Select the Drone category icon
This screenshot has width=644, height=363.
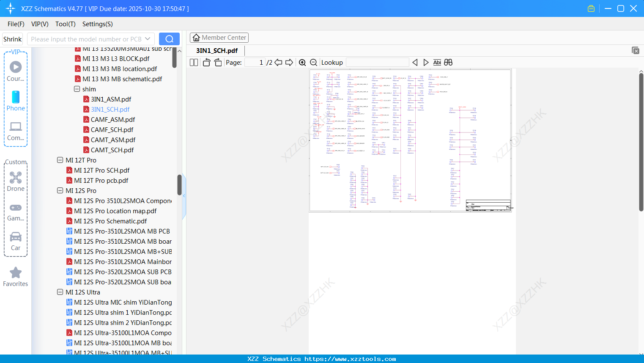pos(16,181)
